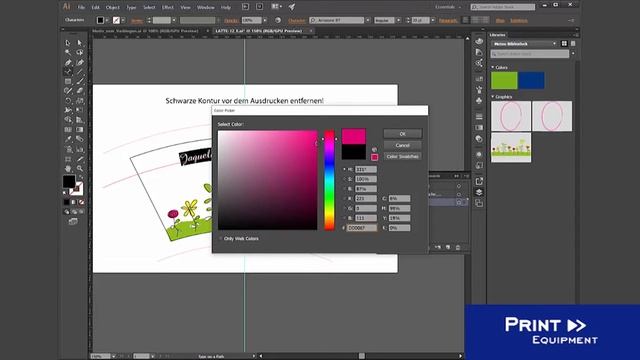Image resolution: width=640 pixels, height=360 pixels.
Task: Open the Export asset icon in dock
Action: [x=479, y=181]
